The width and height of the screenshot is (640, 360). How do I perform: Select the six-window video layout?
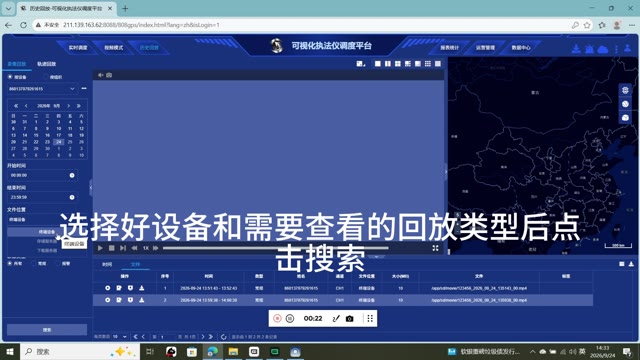[408, 64]
